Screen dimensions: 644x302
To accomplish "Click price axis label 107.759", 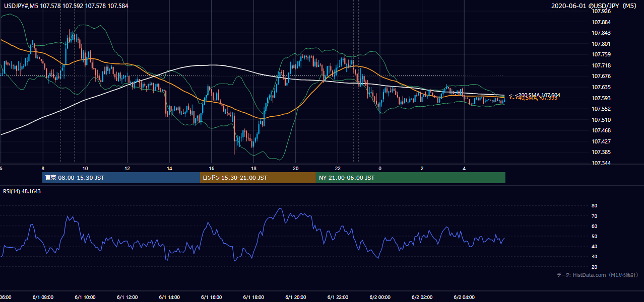I will (x=602, y=54).
